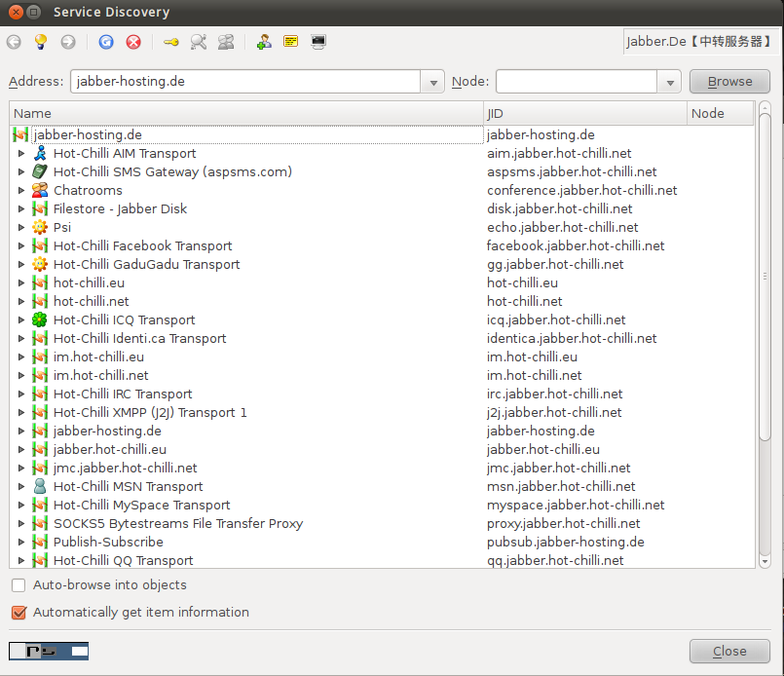Expand Hot-Chilli Identi.ca Transport row
Image resolution: width=784 pixels, height=676 pixels.
21,338
